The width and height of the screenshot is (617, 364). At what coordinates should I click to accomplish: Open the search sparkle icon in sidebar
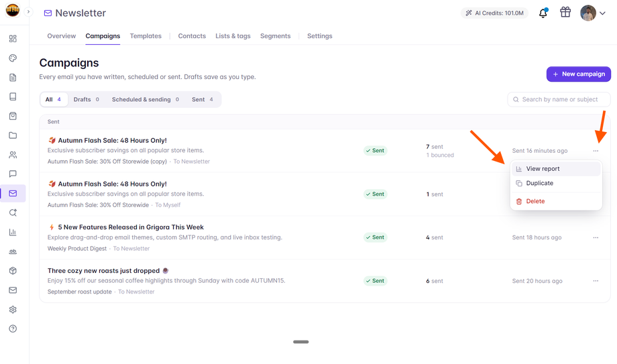(13, 213)
